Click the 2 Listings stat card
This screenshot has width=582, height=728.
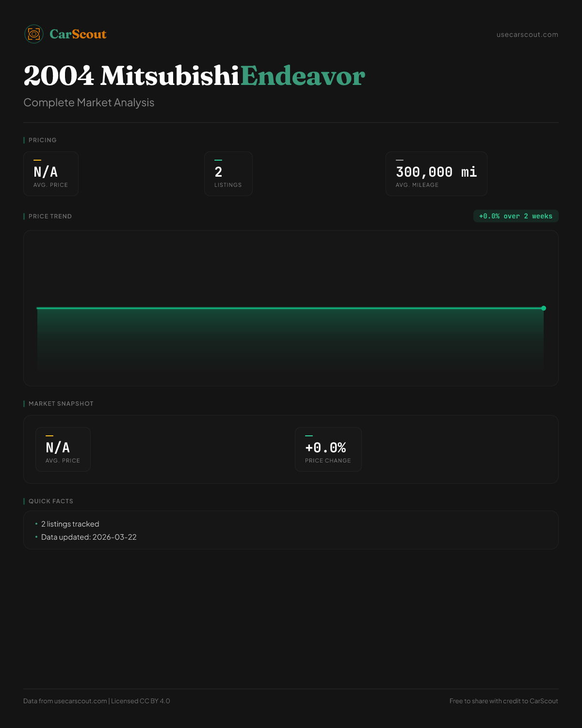pos(228,174)
